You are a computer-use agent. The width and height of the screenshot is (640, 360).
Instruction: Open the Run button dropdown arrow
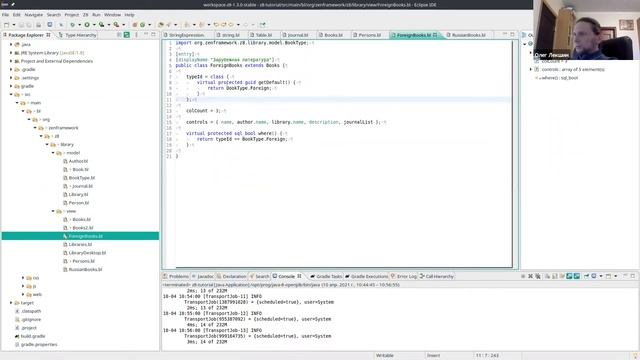pyautogui.click(x=94, y=25)
